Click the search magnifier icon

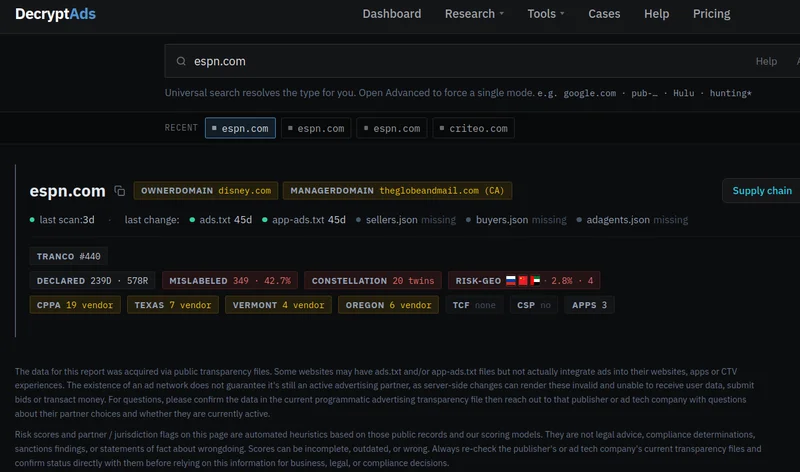coord(181,61)
